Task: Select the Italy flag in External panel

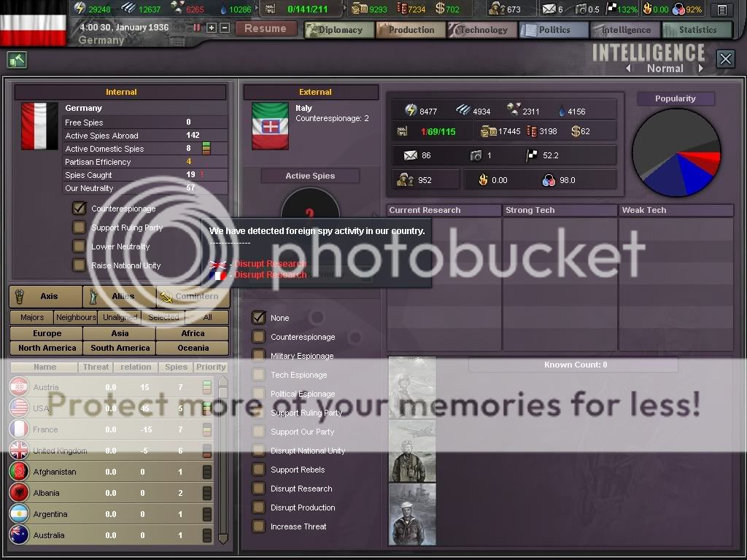Action: [x=270, y=125]
